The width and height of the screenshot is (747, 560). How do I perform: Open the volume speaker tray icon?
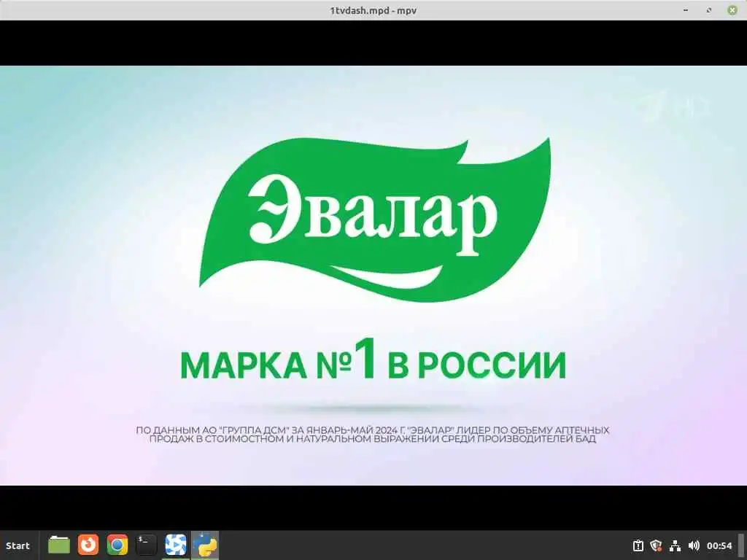tap(694, 545)
